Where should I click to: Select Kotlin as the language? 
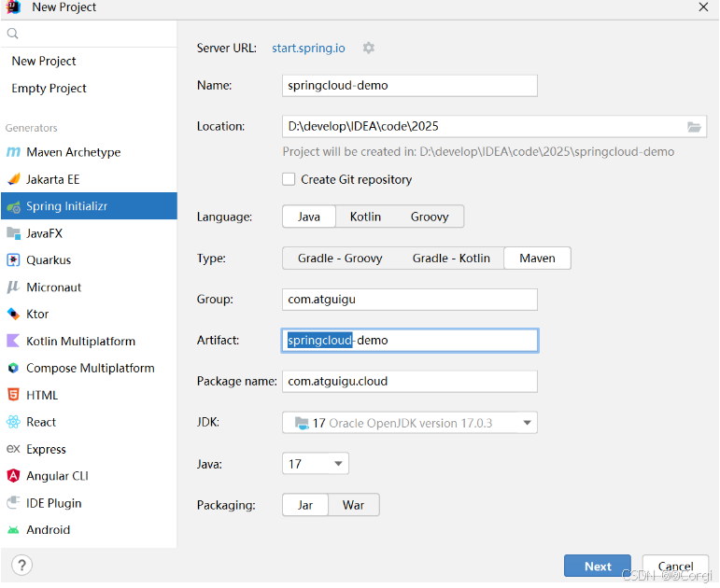365,217
